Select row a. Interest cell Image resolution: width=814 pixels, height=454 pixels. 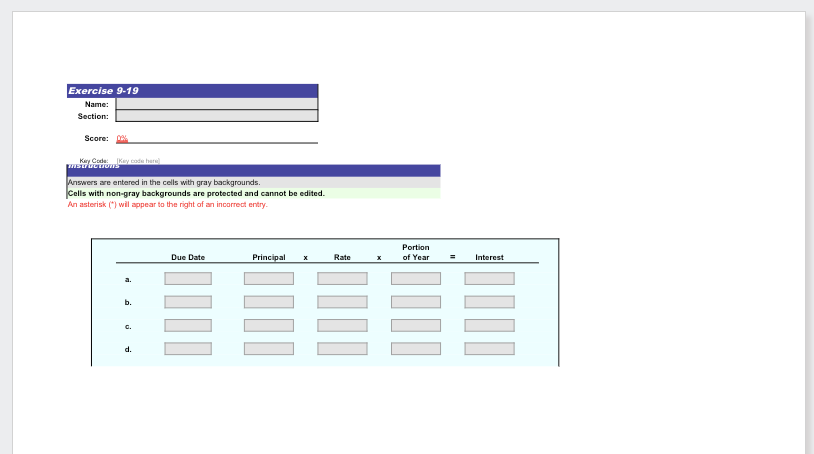pos(490,279)
